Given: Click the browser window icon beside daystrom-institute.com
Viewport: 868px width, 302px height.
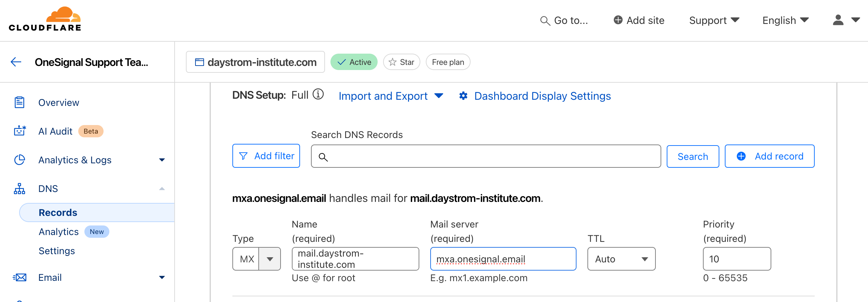Looking at the screenshot, I should [x=200, y=62].
